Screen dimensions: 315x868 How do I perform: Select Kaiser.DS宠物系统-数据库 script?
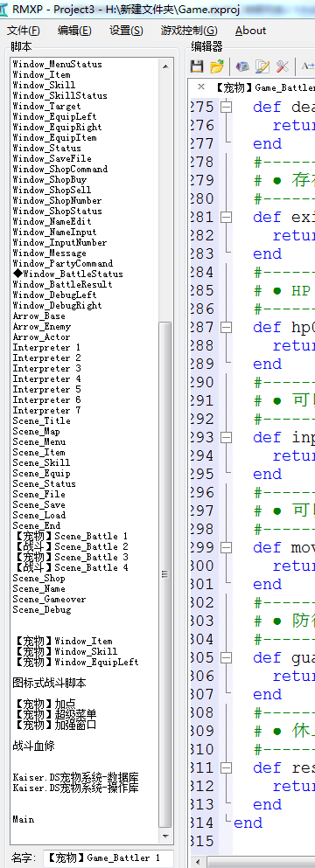(75, 778)
